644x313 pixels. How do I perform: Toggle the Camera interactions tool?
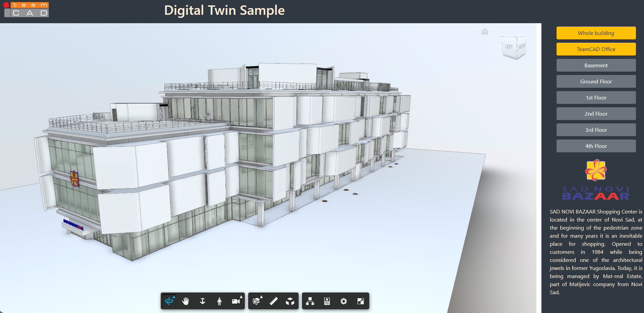tap(236, 301)
